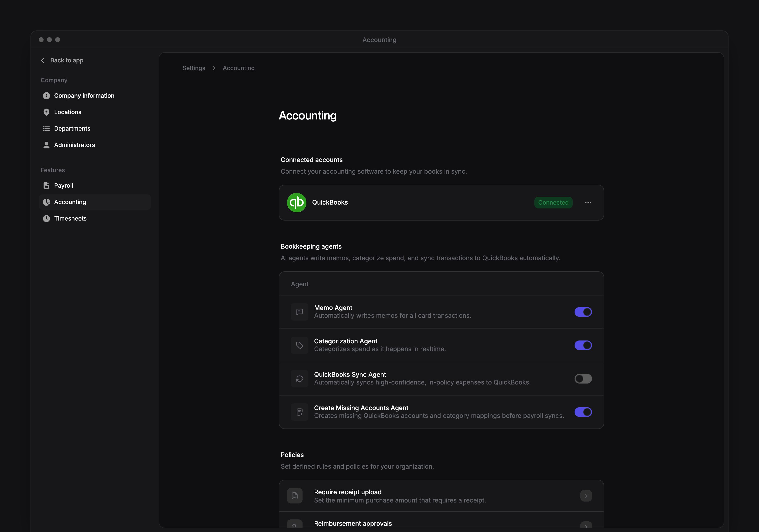Turn off the Categorization Agent switch
Viewport: 759px width, 532px height.
[x=583, y=345]
